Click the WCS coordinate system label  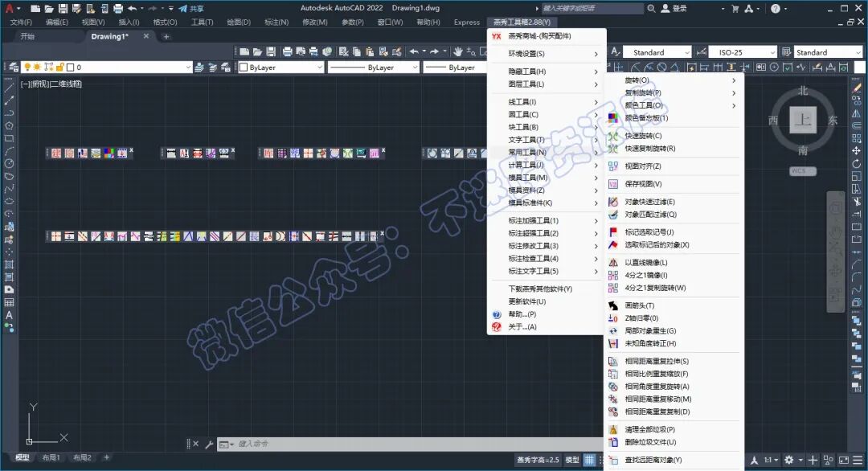pyautogui.click(x=803, y=171)
